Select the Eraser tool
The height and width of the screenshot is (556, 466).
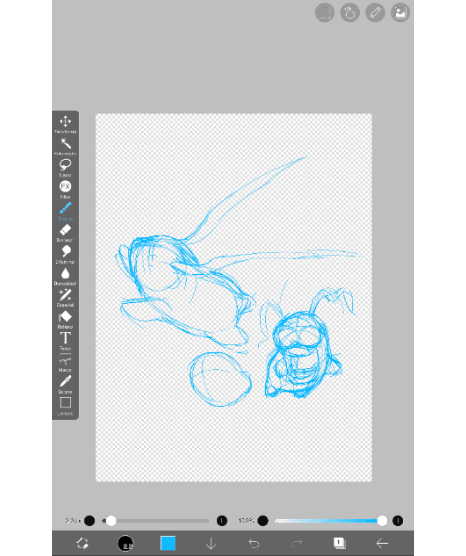[65, 233]
